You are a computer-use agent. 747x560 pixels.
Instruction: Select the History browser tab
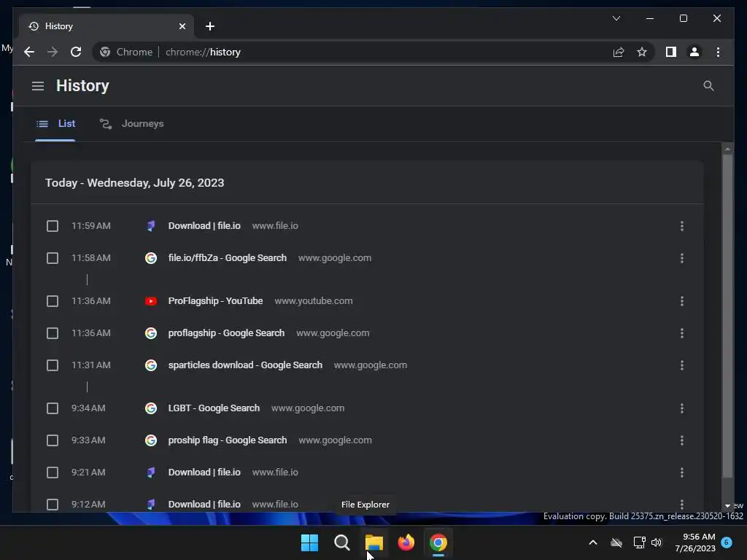(107, 26)
